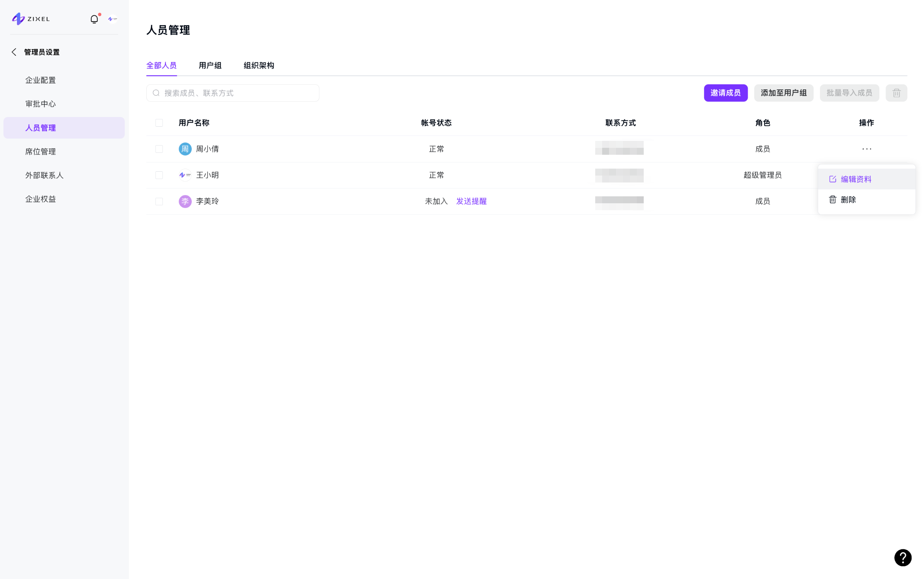Viewport: 924px width, 579px height.
Task: Click the 成员 role for 周小倩
Action: (x=762, y=149)
